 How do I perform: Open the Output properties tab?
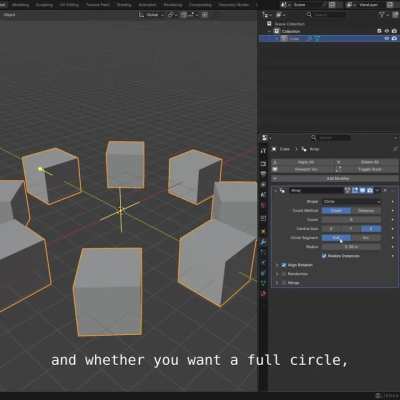coord(263,174)
